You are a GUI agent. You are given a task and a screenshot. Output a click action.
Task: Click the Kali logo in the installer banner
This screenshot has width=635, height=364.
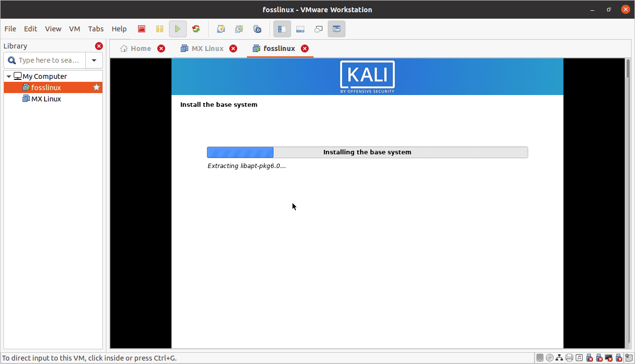coord(367,77)
